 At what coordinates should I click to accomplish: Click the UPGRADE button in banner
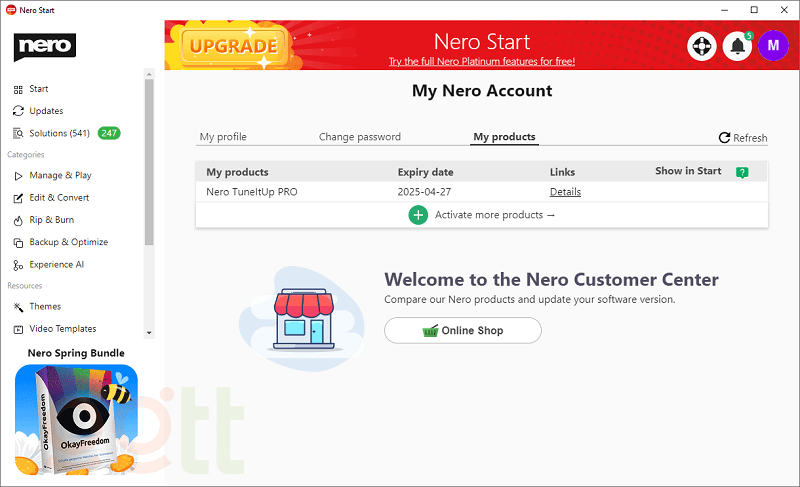(234, 46)
